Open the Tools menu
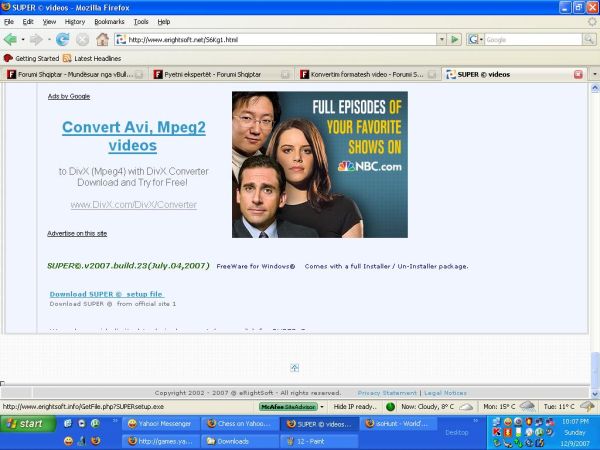Screen dimensions: 600x450 (141, 22)
